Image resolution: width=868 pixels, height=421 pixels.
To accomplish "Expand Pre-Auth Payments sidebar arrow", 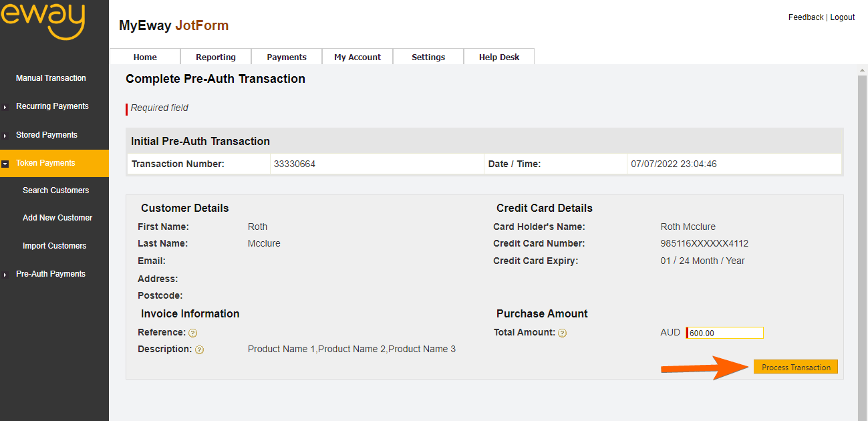I will tap(5, 275).
